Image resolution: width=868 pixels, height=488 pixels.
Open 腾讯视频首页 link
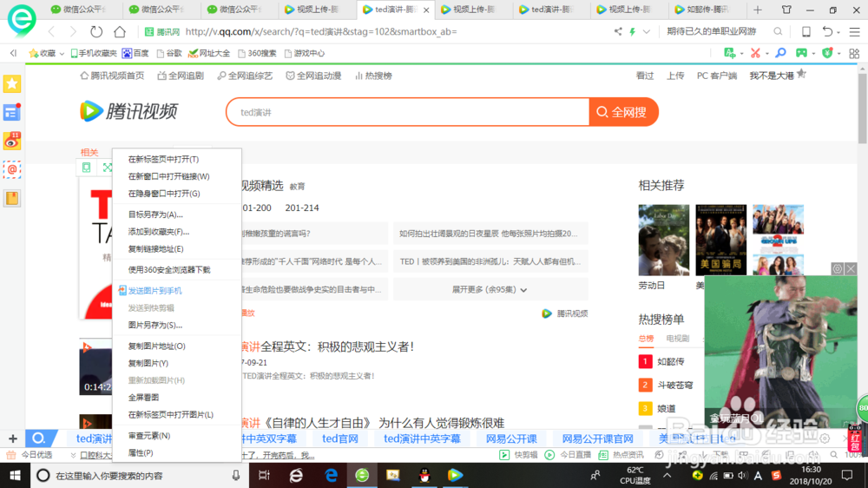coord(112,76)
